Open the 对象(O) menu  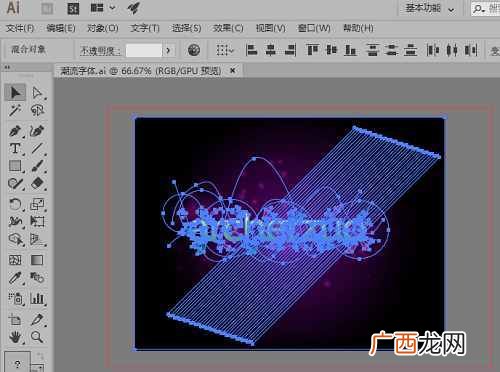pyautogui.click(x=103, y=28)
